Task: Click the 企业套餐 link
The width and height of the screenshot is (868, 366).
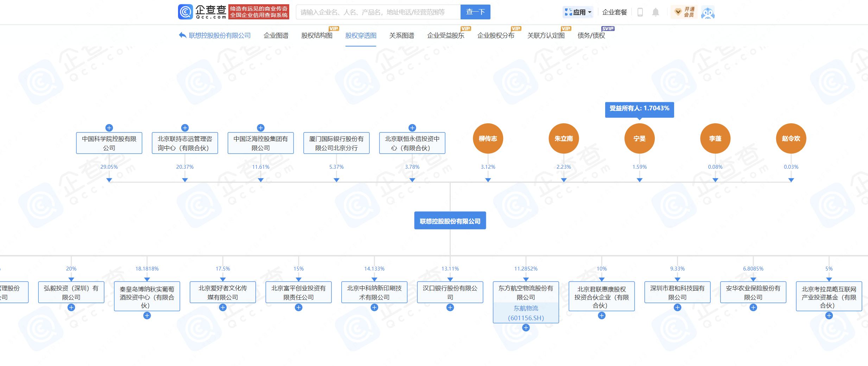Action: coord(614,12)
